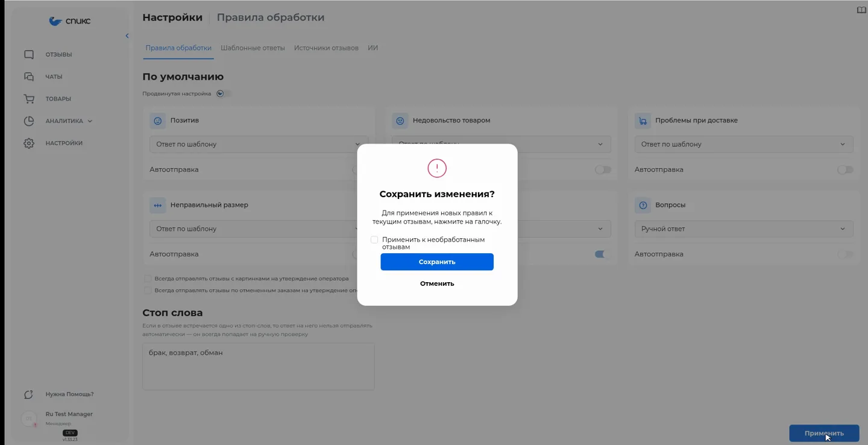Click the gear icon for Настройки

tap(29, 144)
